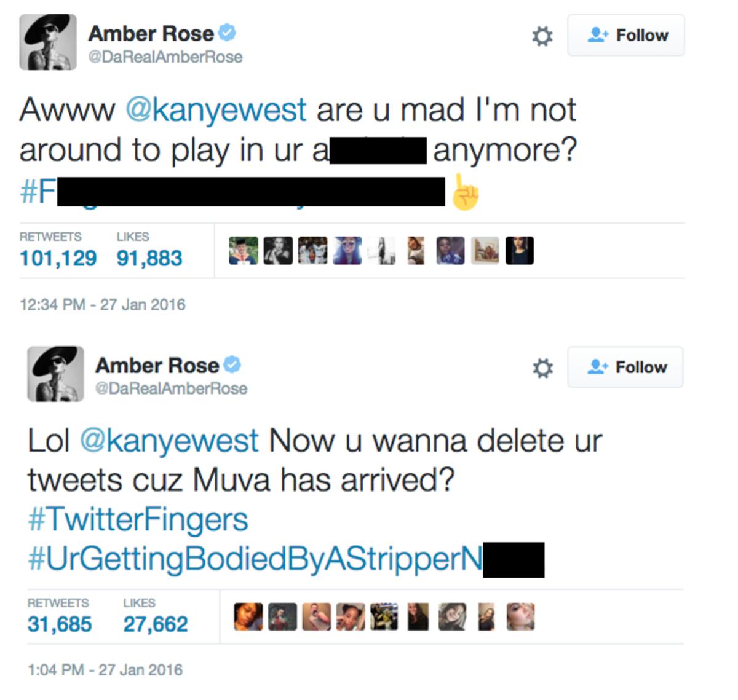View the 91,883 likes count

[149, 258]
